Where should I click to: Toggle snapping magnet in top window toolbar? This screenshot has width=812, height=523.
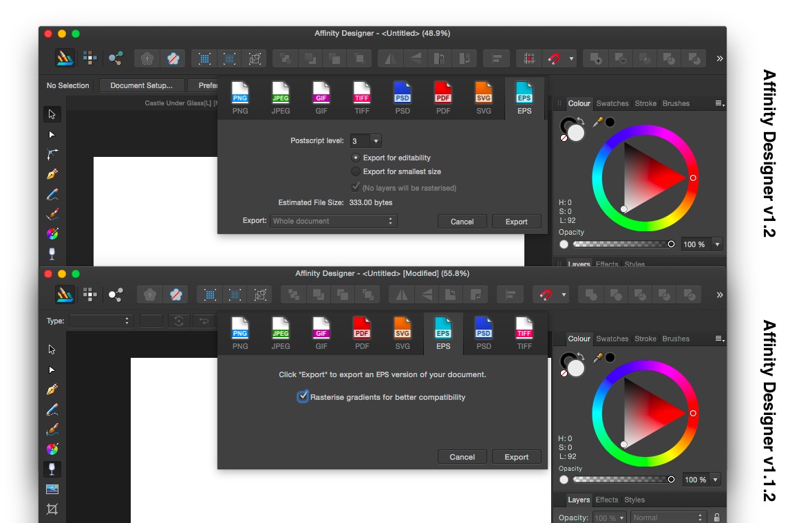click(553, 58)
